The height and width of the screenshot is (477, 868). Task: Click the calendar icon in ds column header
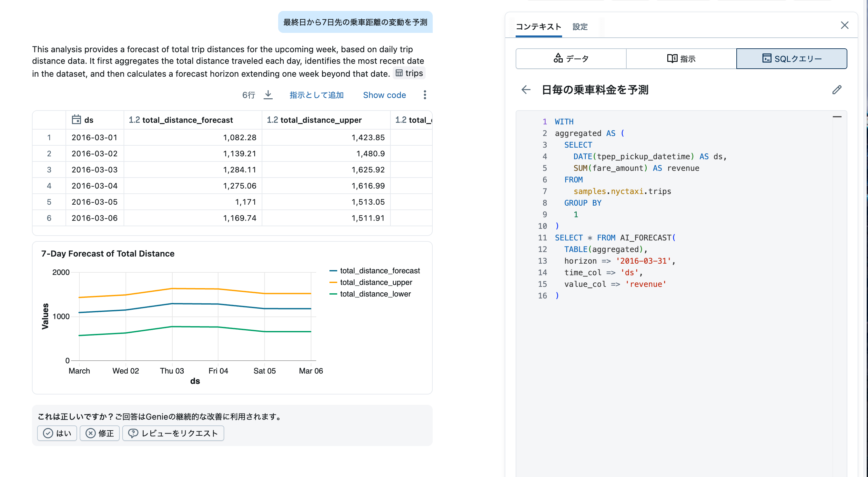click(x=76, y=120)
